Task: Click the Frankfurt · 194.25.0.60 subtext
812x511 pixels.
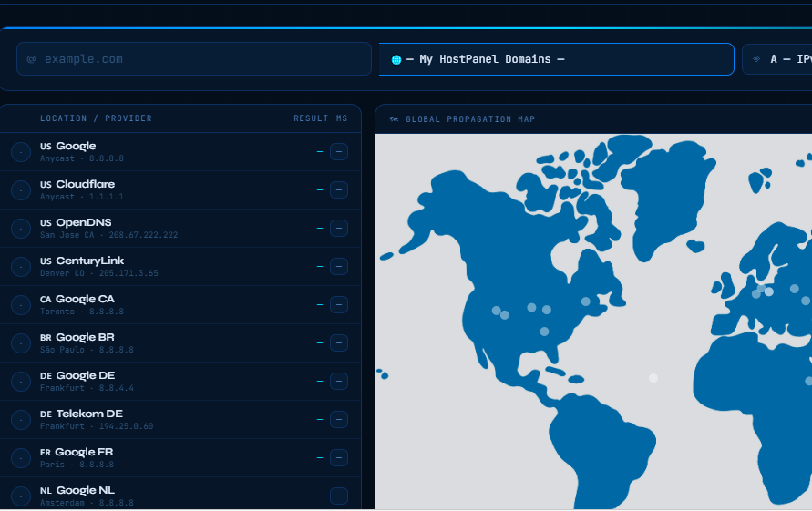Action: pos(97,426)
